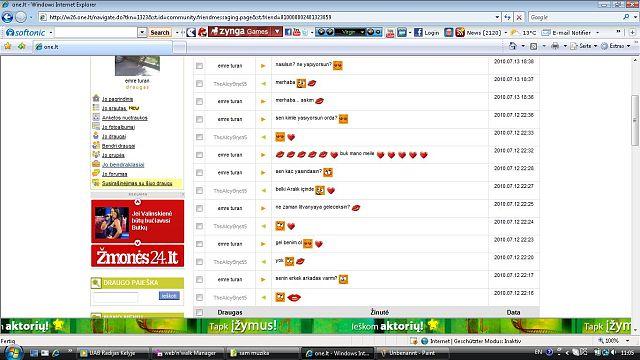Viewport: 640px width, 360px height.
Task: Click the vertical page scrollbar thumb
Action: coord(635,120)
